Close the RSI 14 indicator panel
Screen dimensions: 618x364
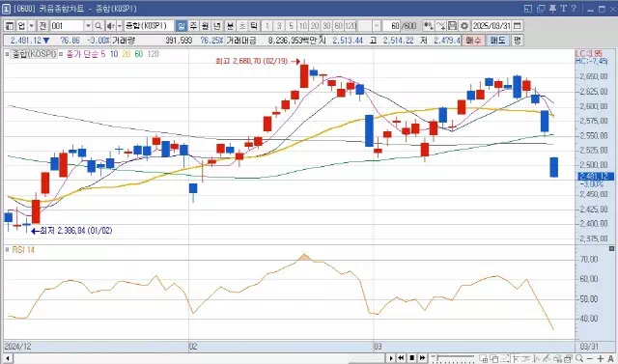click(611, 248)
